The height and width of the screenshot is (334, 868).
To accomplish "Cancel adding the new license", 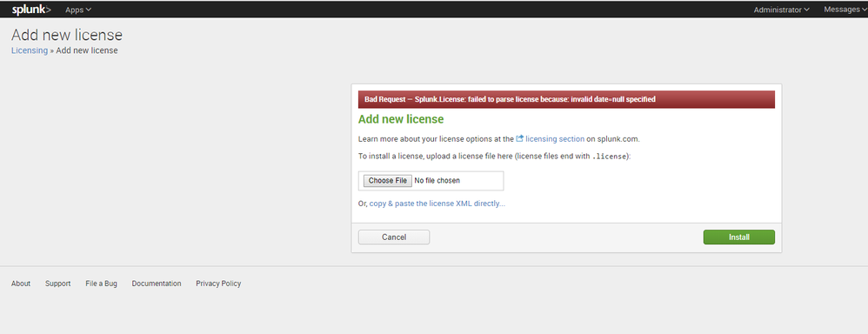I will (394, 237).
